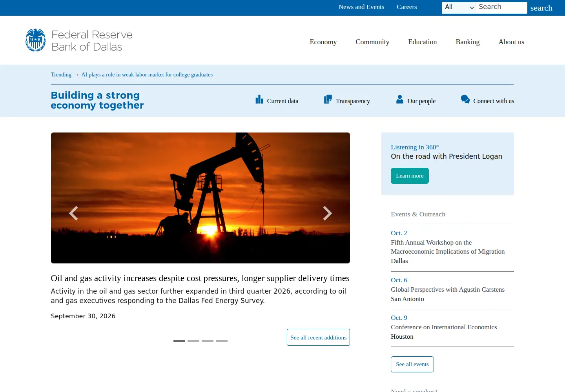Image resolution: width=565 pixels, height=392 pixels.
Task: Open the Banking menu
Action: [x=468, y=42]
